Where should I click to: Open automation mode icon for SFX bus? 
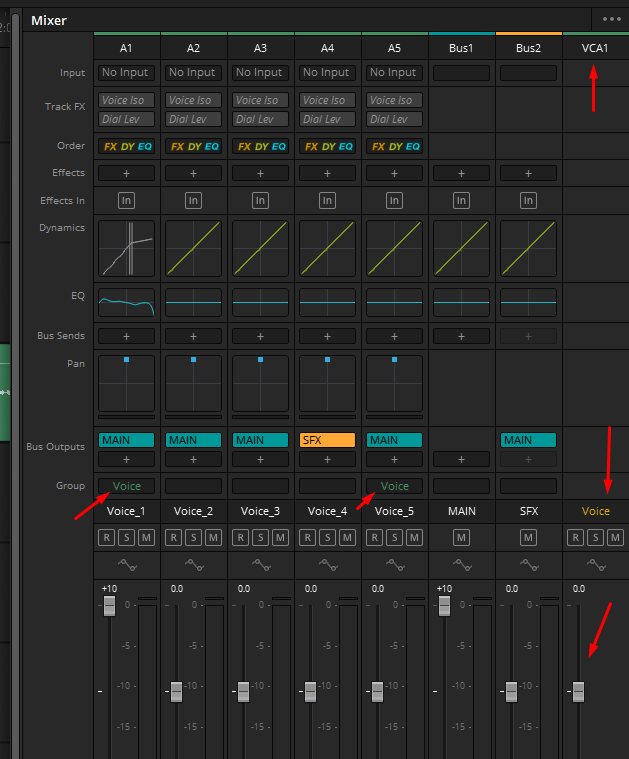529,565
